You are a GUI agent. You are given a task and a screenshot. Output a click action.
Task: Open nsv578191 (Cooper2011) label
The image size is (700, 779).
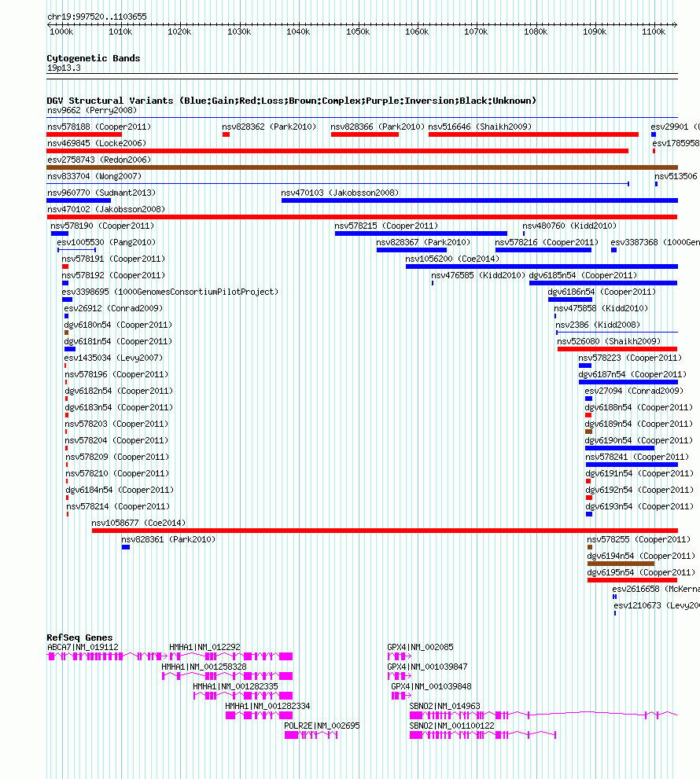point(113,259)
